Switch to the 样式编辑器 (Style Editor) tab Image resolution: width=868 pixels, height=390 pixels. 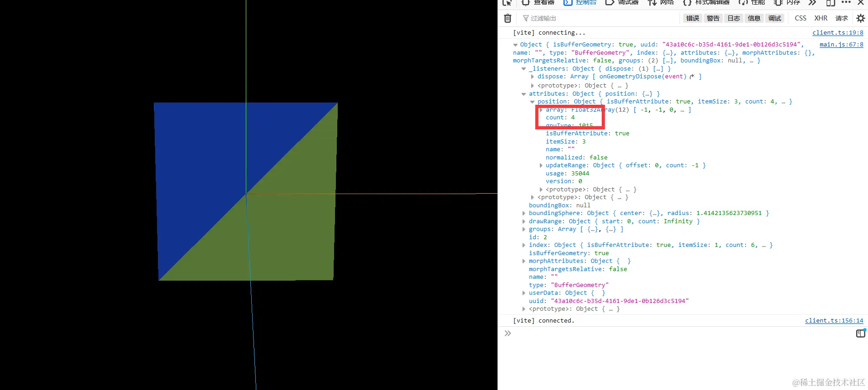tap(706, 3)
